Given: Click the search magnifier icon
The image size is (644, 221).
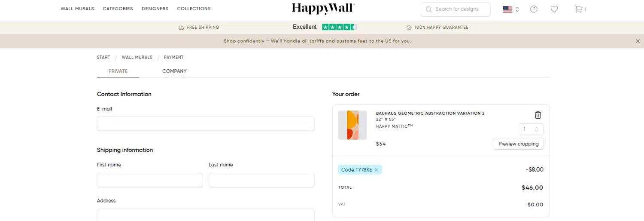Looking at the screenshot, I should pos(428,9).
